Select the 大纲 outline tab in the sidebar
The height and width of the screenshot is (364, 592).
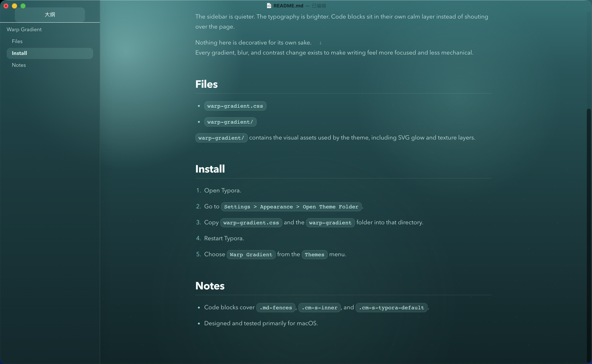(50, 15)
